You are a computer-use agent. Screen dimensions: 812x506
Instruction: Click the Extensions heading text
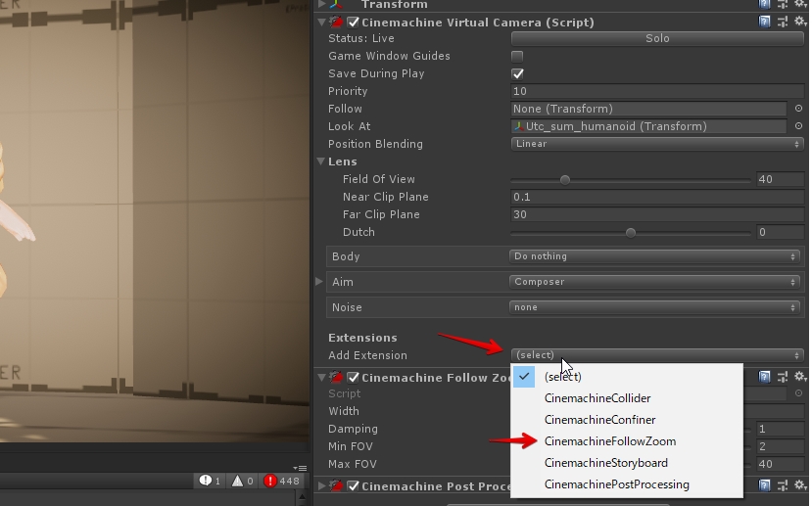pos(362,338)
